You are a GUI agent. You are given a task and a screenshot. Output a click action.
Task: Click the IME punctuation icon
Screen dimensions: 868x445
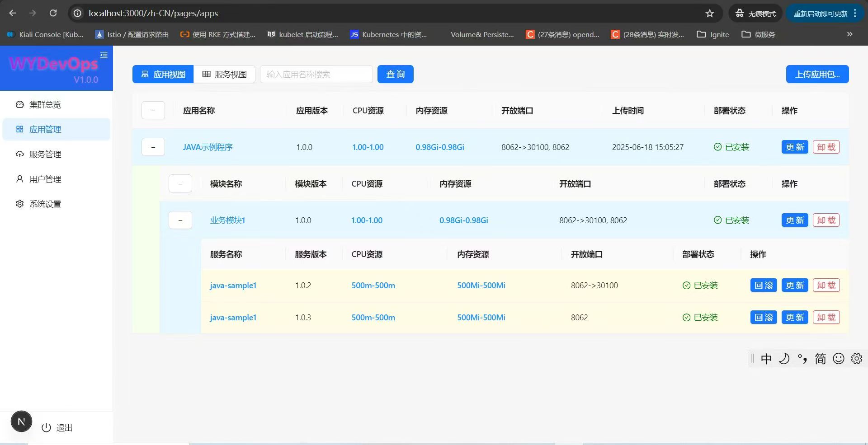pos(802,359)
